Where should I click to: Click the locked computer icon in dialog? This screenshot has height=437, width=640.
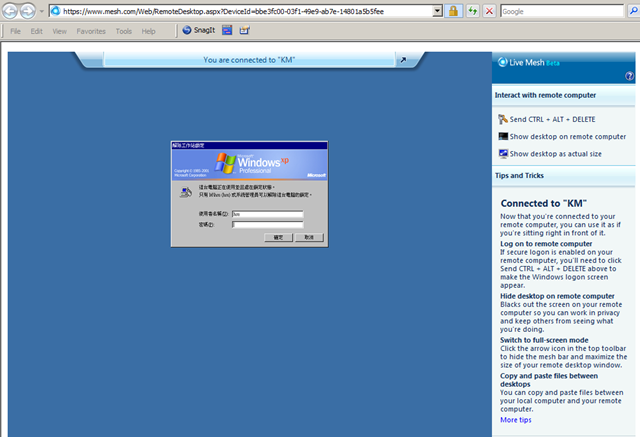pyautogui.click(x=186, y=192)
